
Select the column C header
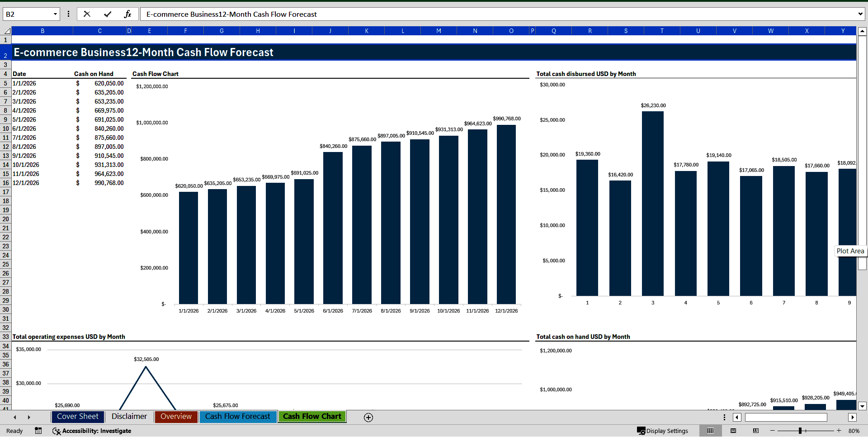click(99, 31)
